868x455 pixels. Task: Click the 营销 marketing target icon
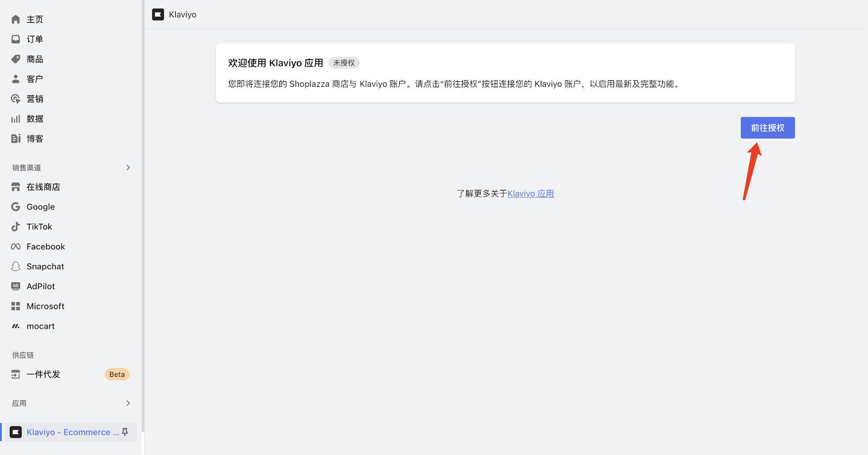[16, 99]
